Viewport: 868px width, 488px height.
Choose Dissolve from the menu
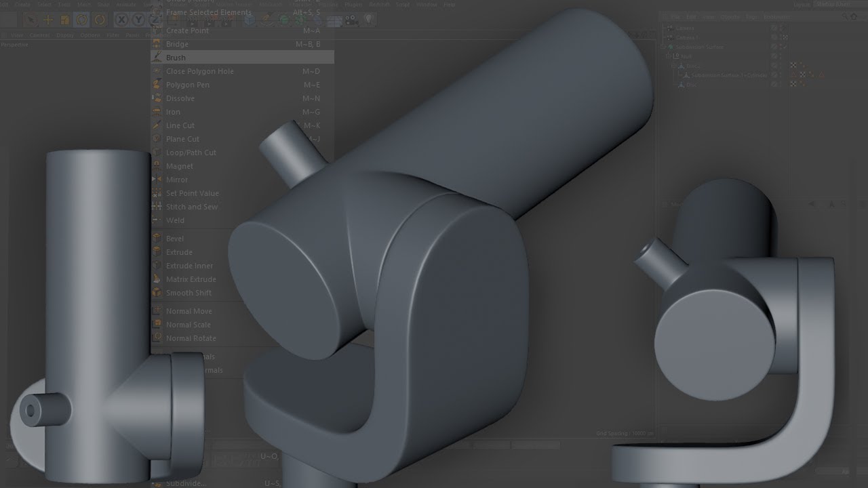(x=180, y=98)
